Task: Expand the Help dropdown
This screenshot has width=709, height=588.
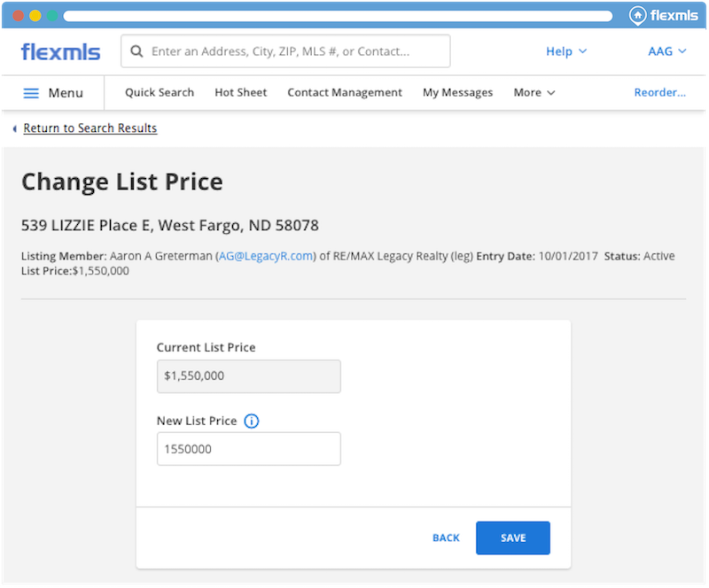Action: tap(565, 51)
